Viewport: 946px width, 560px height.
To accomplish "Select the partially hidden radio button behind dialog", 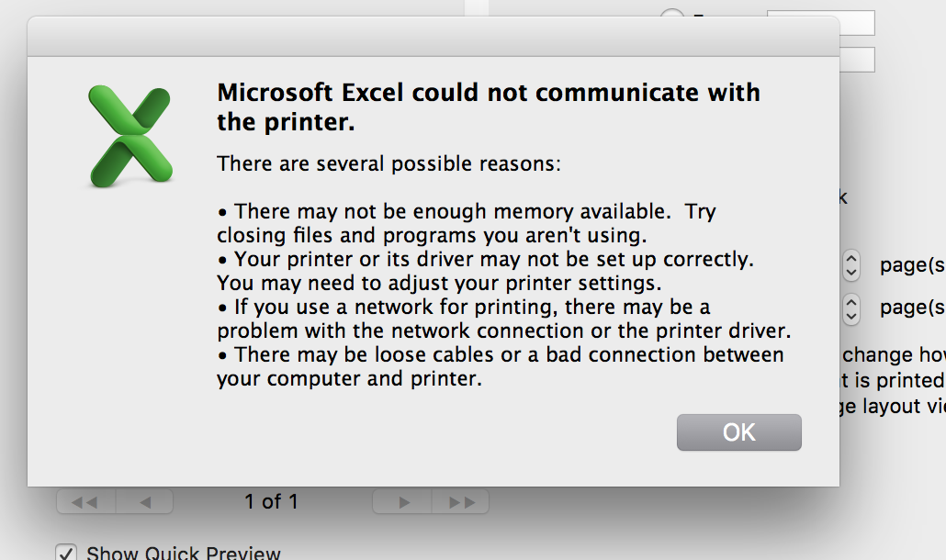I will pos(673,16).
